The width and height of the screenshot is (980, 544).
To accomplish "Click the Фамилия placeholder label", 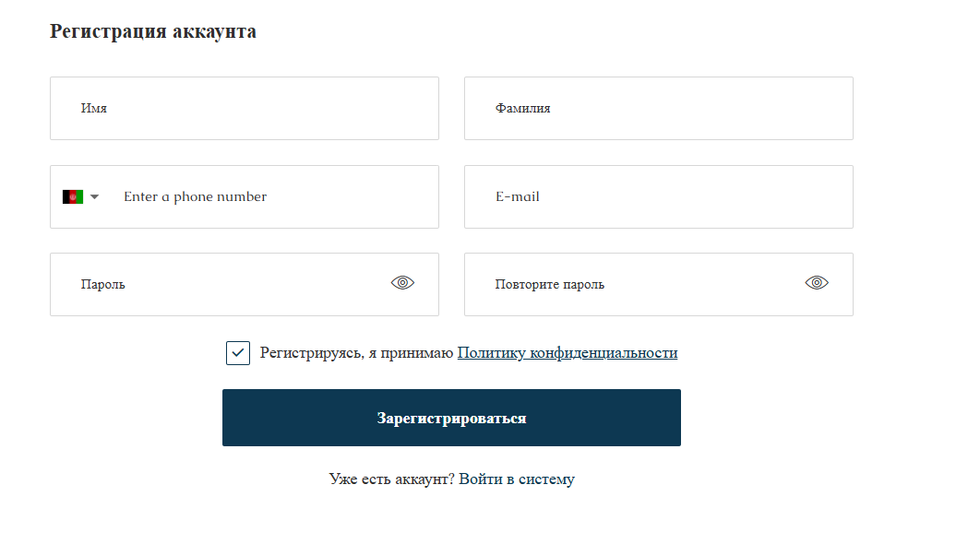I will point(522,109).
